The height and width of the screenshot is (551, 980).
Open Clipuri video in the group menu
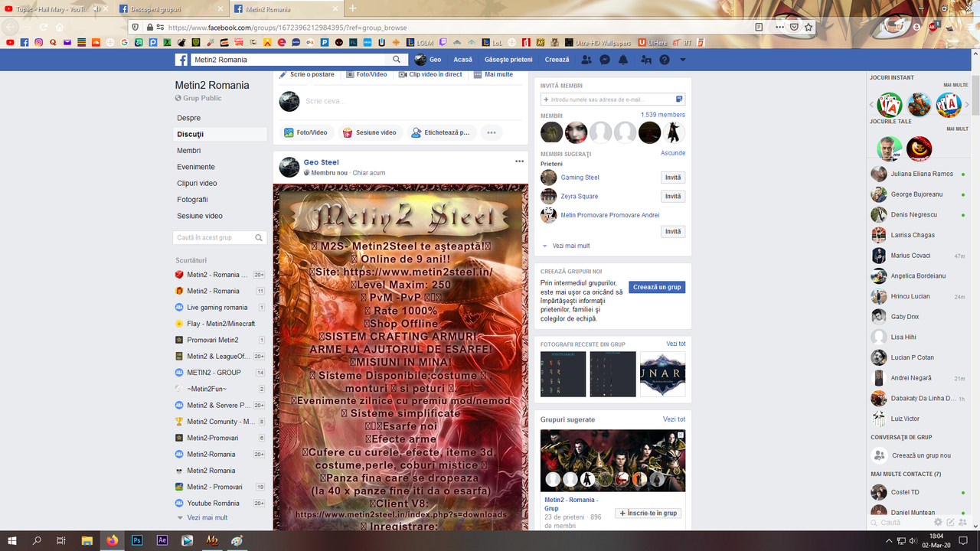click(197, 183)
